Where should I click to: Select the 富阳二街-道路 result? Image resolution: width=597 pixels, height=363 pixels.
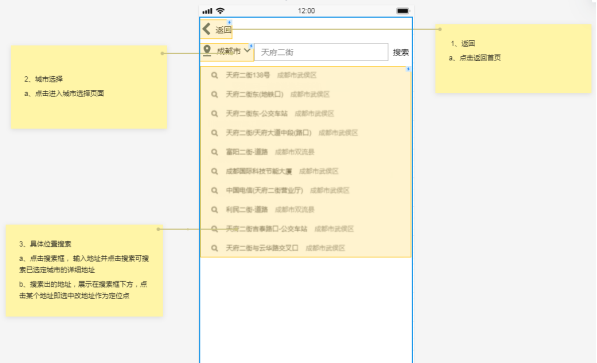pos(247,152)
